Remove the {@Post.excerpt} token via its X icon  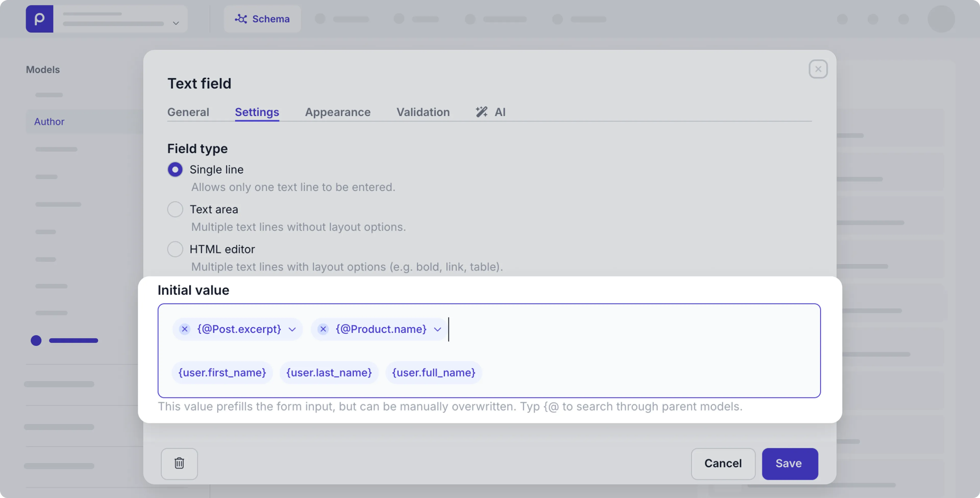point(185,329)
